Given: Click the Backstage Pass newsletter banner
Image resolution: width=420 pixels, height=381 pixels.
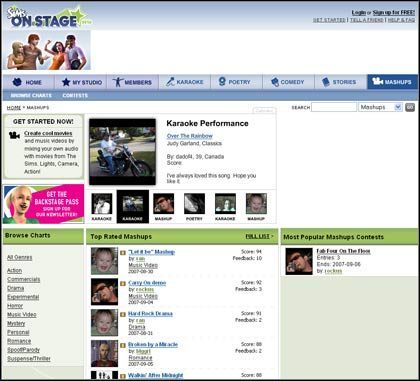Looking at the screenshot, I should (x=43, y=204).
